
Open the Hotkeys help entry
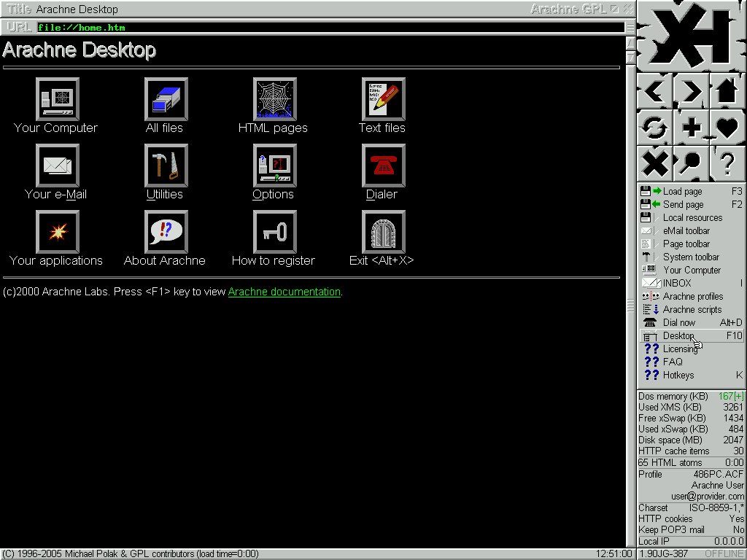click(x=692, y=375)
